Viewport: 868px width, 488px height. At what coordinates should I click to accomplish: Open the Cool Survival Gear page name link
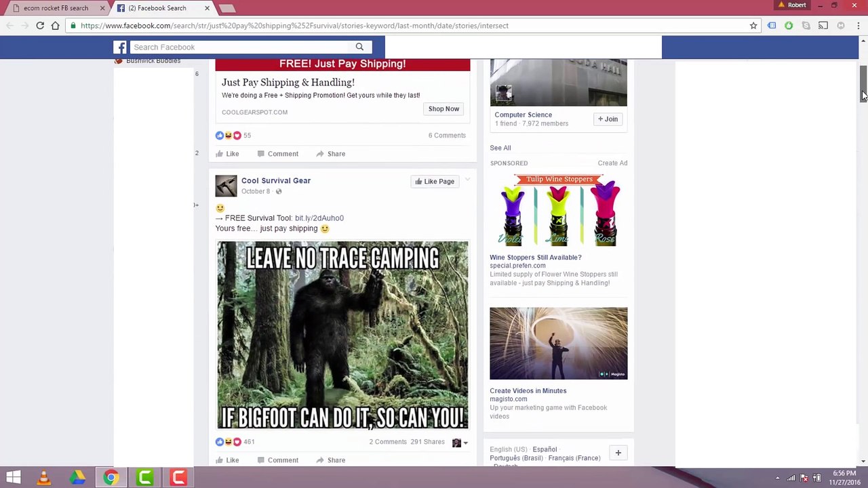tap(276, 181)
